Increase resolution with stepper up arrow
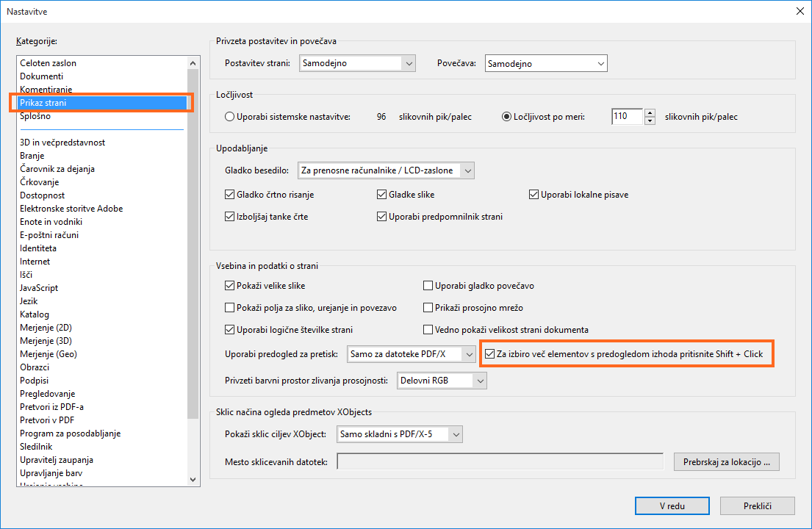Image resolution: width=812 pixels, height=529 pixels. [x=650, y=113]
